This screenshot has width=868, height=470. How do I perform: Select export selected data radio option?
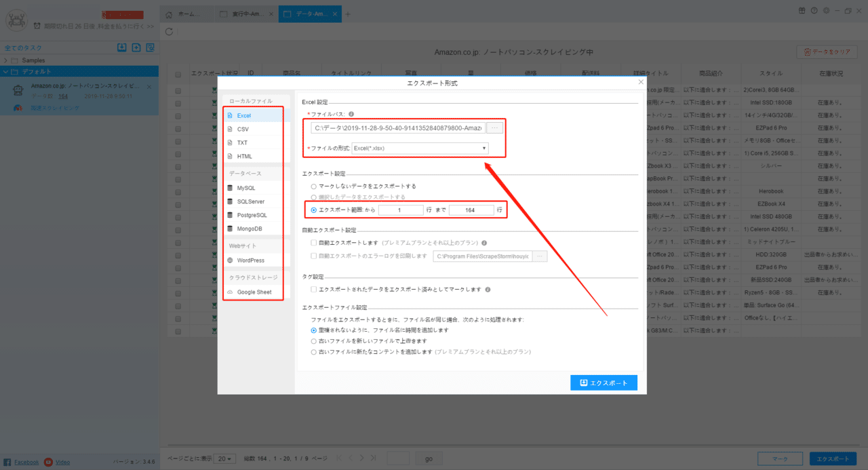(x=313, y=197)
